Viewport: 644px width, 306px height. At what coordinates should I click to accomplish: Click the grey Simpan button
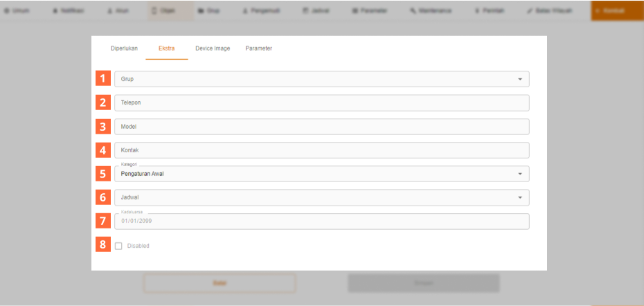423,283
